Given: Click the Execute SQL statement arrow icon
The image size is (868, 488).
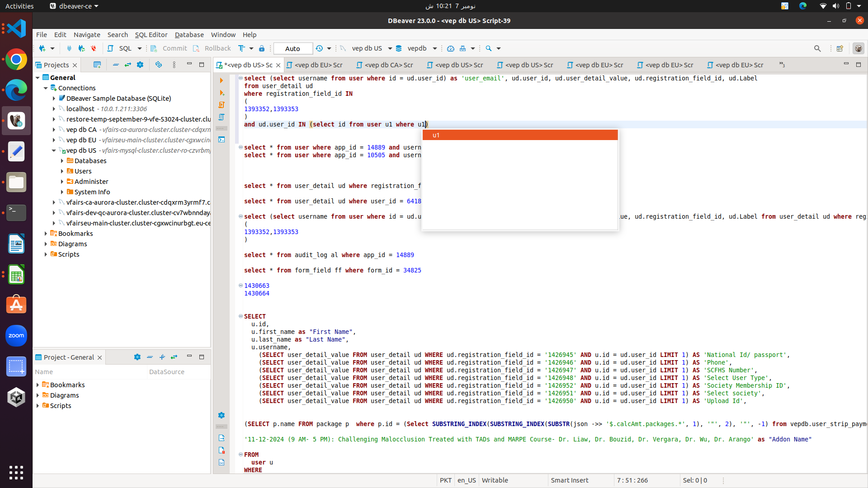Looking at the screenshot, I should click(222, 80).
